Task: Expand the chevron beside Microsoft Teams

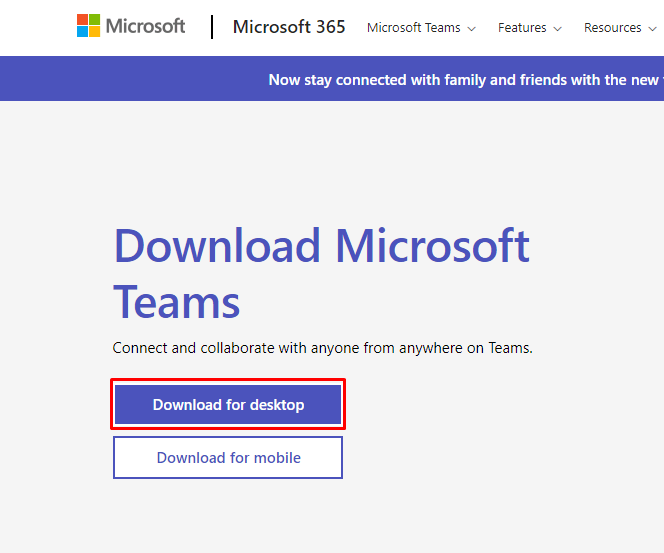Action: 472,29
